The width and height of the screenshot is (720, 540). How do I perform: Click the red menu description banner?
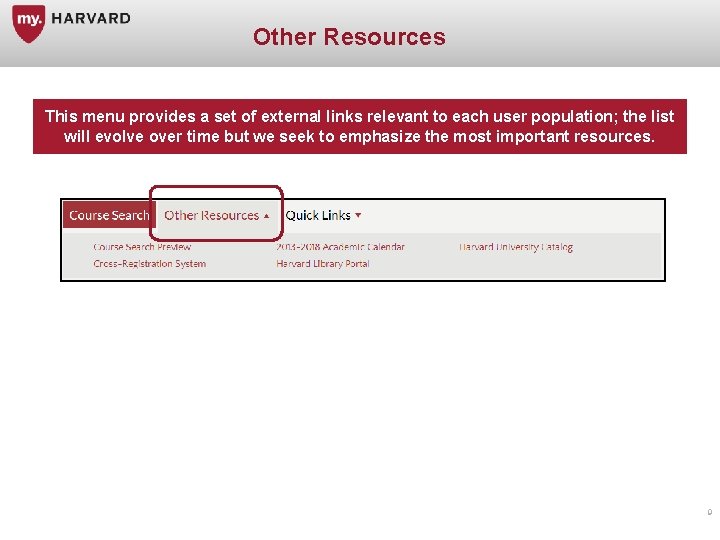tap(360, 126)
